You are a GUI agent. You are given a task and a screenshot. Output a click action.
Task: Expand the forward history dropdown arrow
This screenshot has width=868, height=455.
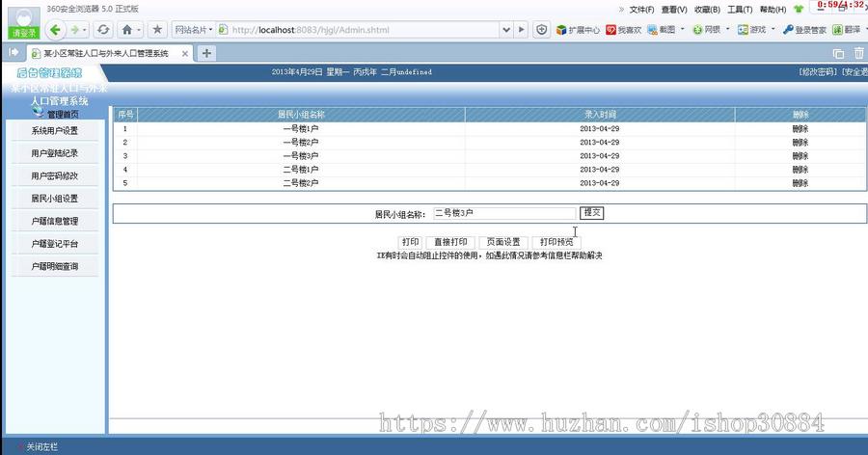85,30
